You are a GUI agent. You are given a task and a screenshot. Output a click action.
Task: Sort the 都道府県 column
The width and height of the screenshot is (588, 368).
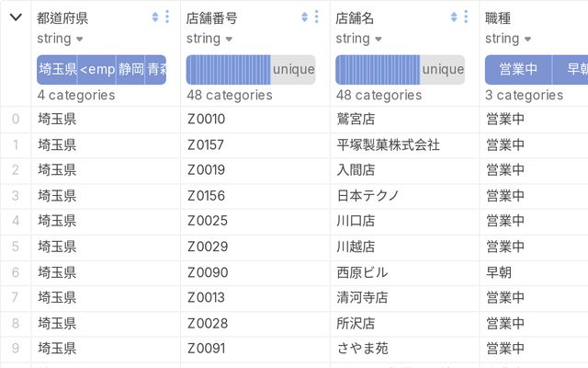click(x=155, y=17)
